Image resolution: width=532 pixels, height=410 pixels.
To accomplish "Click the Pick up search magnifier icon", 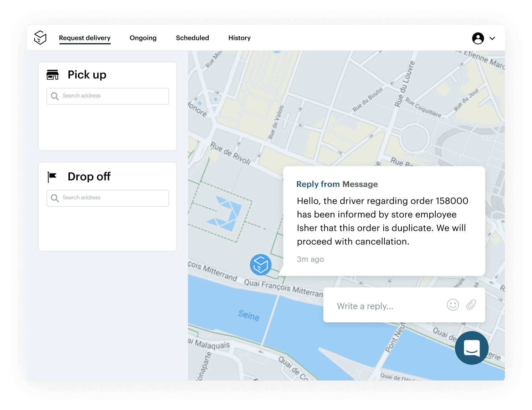I will 55,96.
